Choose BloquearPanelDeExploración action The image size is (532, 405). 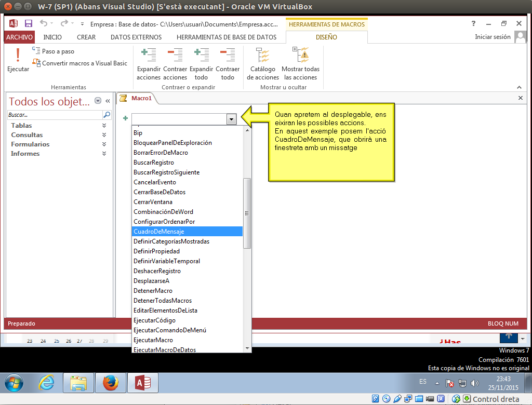(187, 142)
